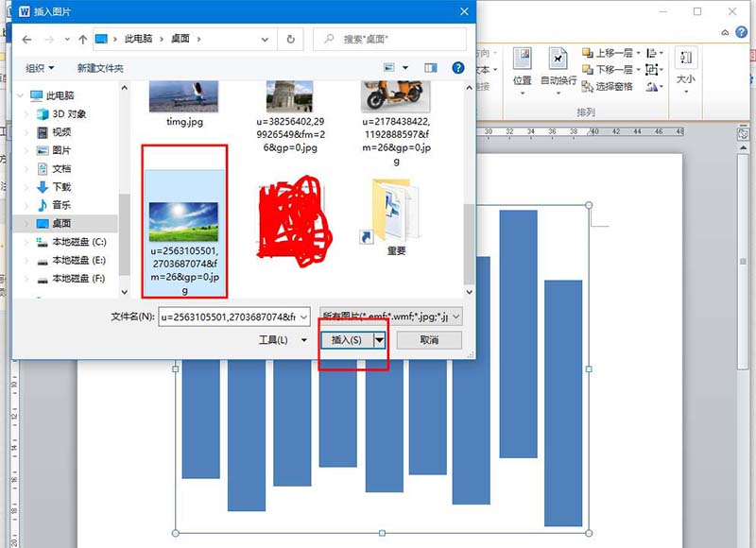Open the dialog help question-mark icon
Image resolution: width=756 pixels, height=548 pixels.
[458, 68]
